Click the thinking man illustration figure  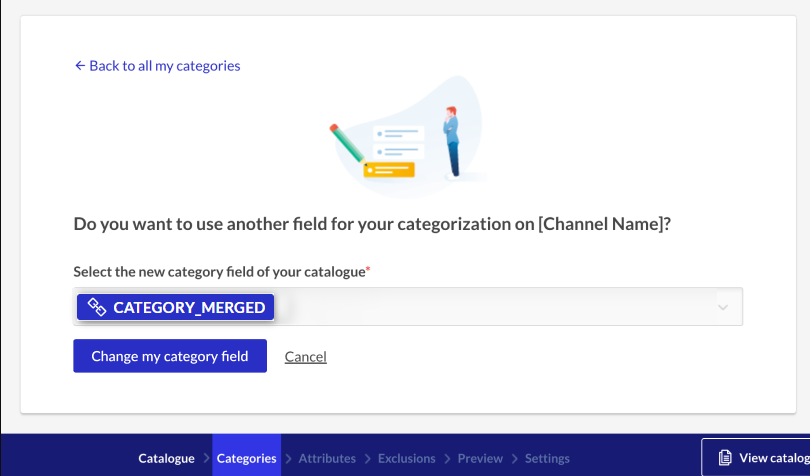[x=451, y=142]
